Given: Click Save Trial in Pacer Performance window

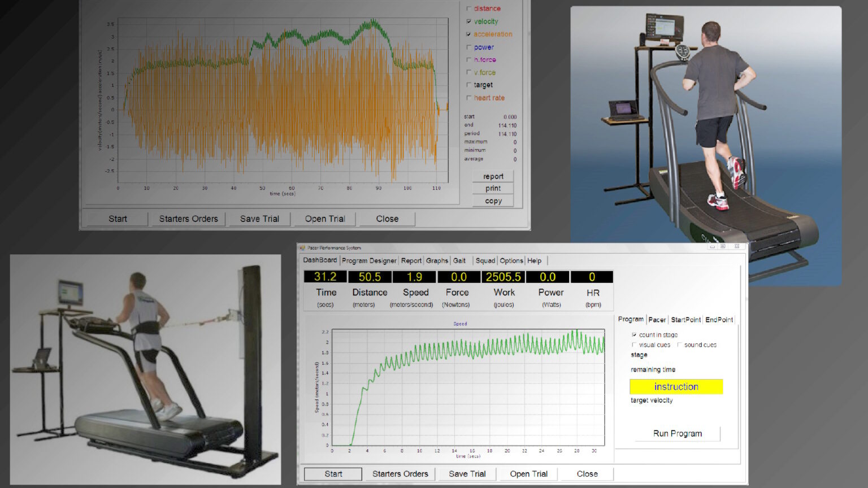Looking at the screenshot, I should (467, 474).
